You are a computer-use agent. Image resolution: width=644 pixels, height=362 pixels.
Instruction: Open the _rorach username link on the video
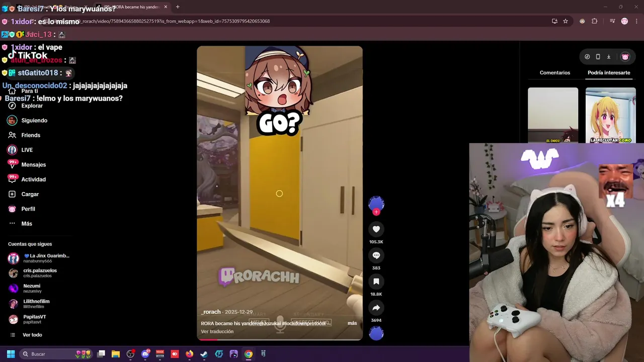211,312
